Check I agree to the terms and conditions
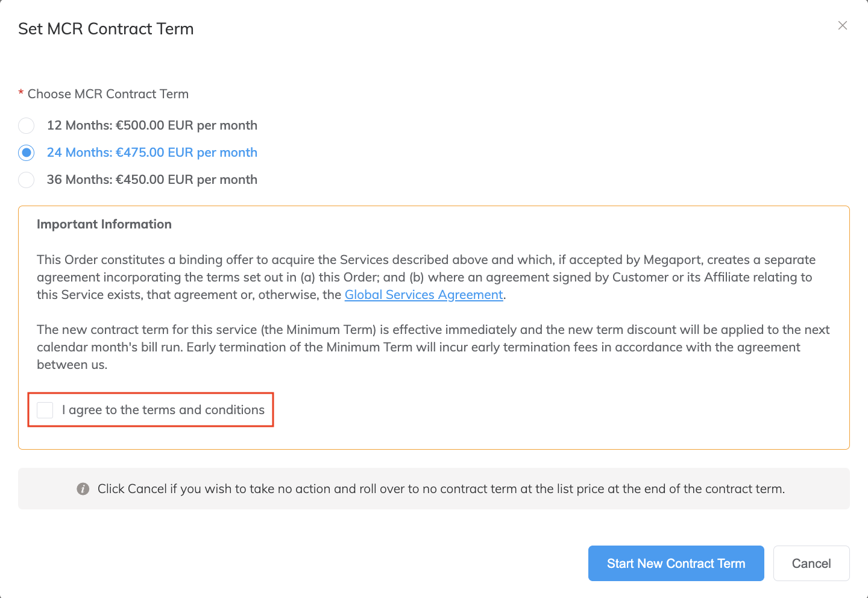 45,410
